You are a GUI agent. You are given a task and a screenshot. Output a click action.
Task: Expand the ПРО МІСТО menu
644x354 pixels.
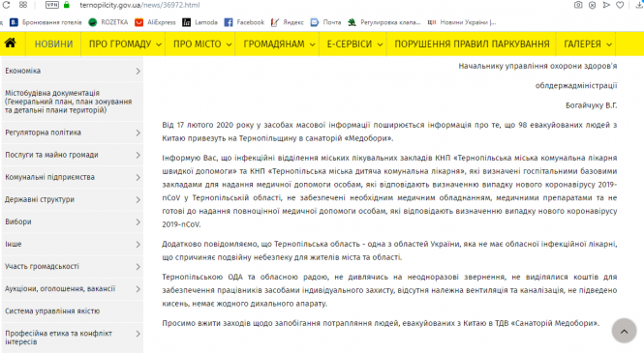tap(202, 44)
